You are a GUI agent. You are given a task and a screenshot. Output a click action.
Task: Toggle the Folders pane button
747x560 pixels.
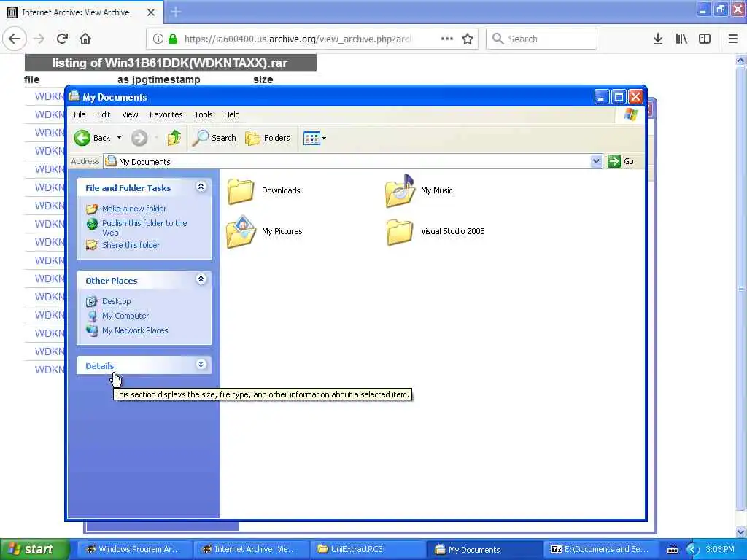pyautogui.click(x=267, y=138)
